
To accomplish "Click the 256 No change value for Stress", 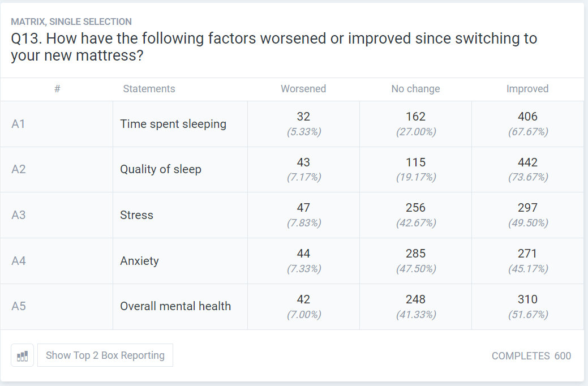I will 415,208.
